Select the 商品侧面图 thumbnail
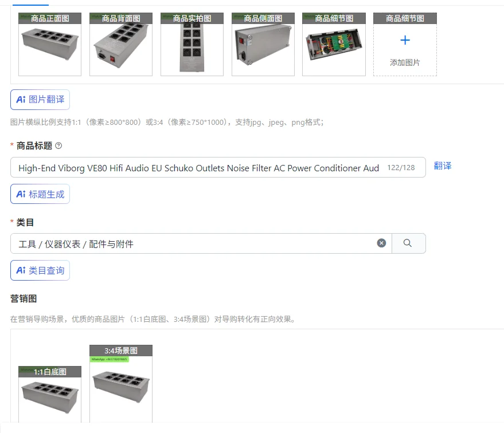This screenshot has width=504, height=433. [263, 44]
